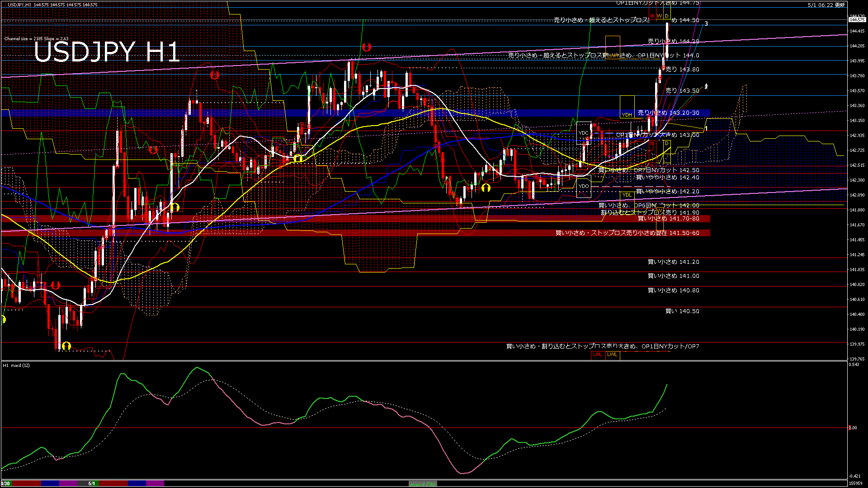Click the 0.543 MACD scale value
The height and width of the screenshot is (488, 868).
point(854,365)
